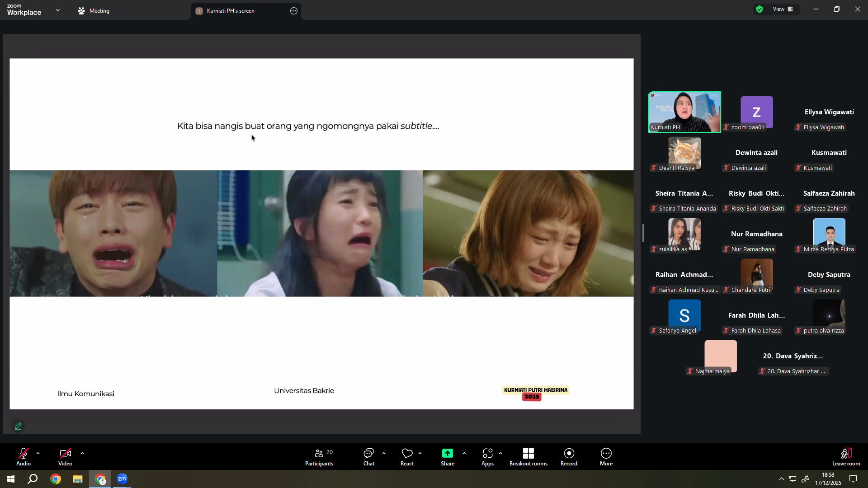Open the More options menu
Viewport: 868px width, 488px height.
click(606, 457)
